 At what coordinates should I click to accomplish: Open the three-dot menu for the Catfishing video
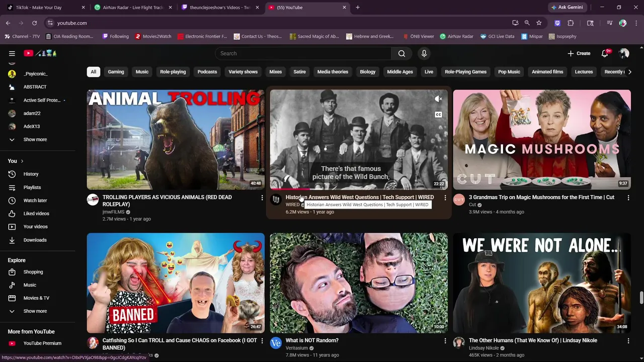pos(262,341)
